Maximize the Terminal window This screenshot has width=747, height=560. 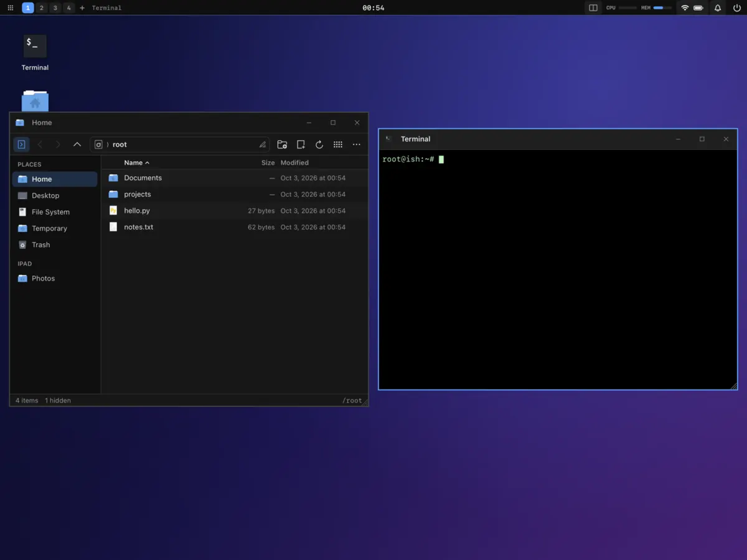pyautogui.click(x=702, y=139)
